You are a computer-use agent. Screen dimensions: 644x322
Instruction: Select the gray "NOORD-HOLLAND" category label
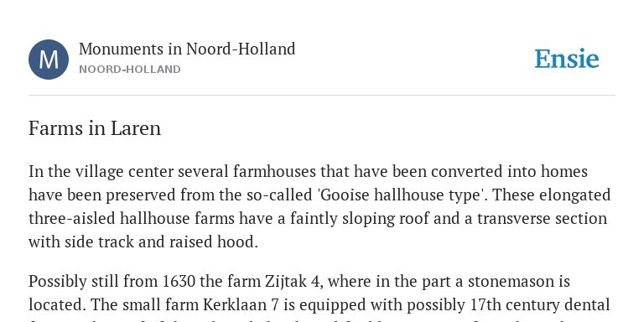point(130,70)
